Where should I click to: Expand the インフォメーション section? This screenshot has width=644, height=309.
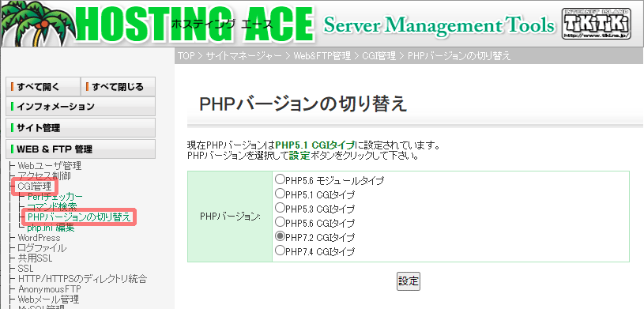81,107
